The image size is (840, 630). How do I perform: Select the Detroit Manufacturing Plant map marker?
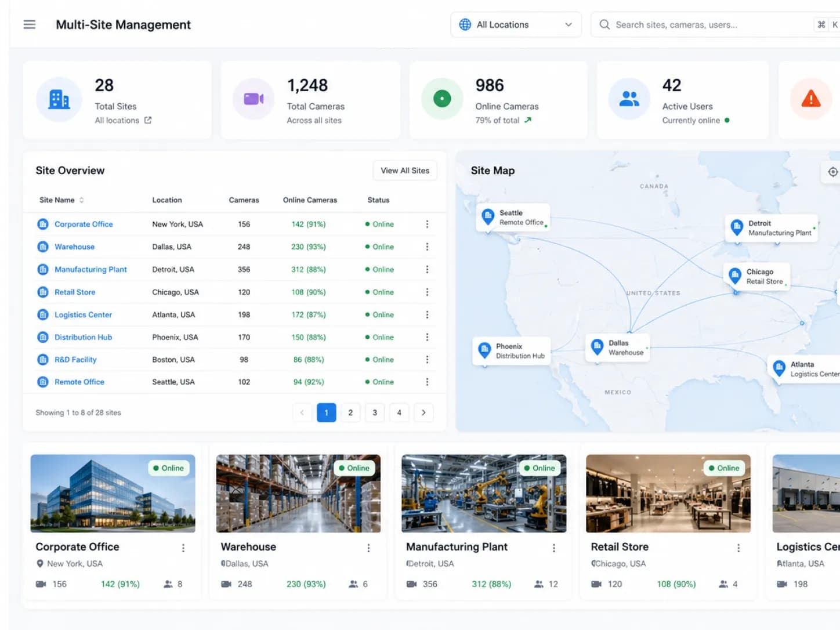(x=772, y=228)
